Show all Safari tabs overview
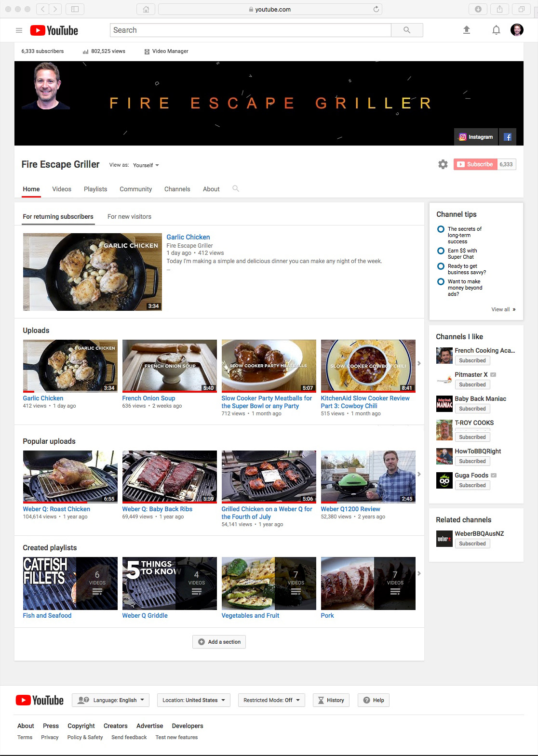Image resolution: width=538 pixels, height=756 pixels. 521,9
